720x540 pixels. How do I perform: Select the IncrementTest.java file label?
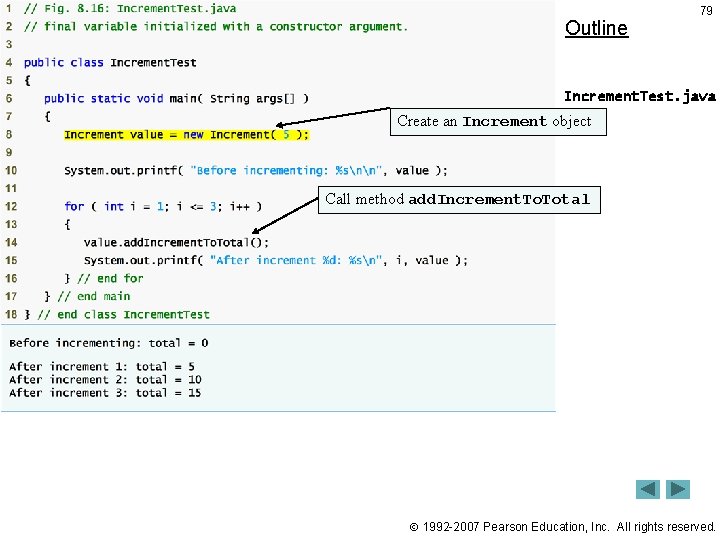(640, 96)
